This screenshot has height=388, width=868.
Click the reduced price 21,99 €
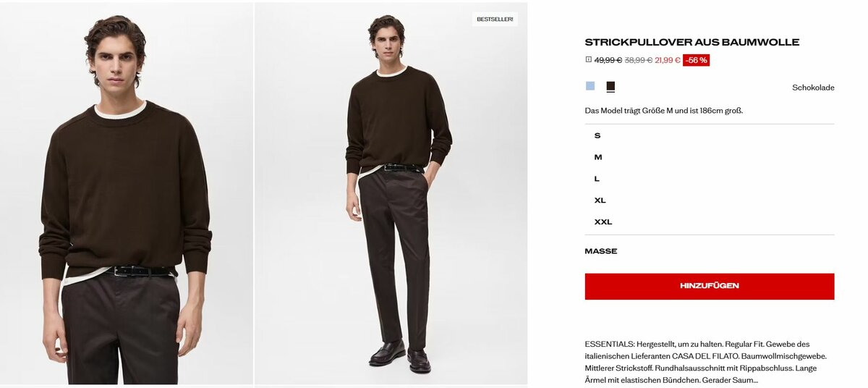667,60
